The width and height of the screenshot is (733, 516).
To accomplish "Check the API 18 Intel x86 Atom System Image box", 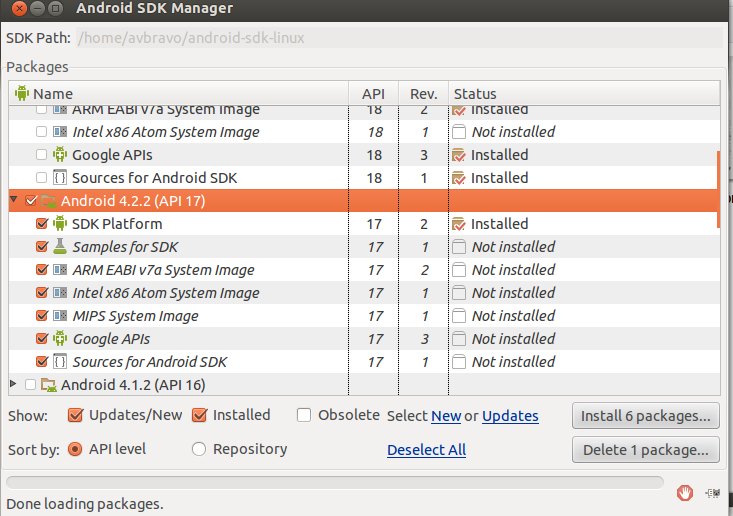I will coord(42,131).
